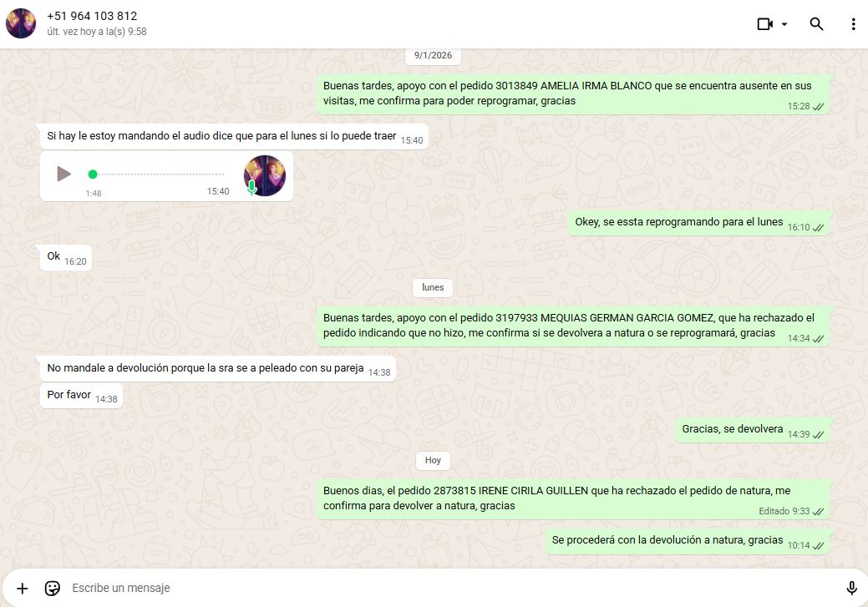This screenshot has width=868, height=607.
Task: Open the contact profile picture in header
Action: coord(21,23)
